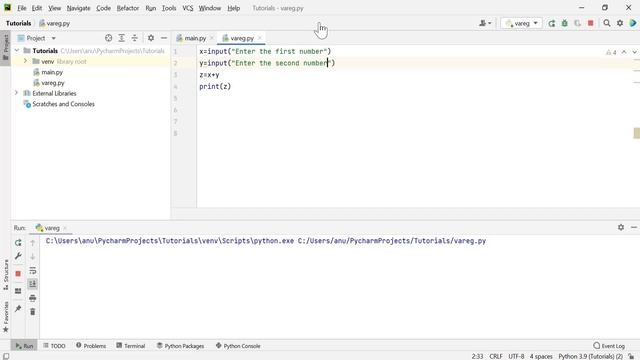Screen dimensions: 640x360
Task: Open the vareg run configuration dropdown
Action: point(521,24)
